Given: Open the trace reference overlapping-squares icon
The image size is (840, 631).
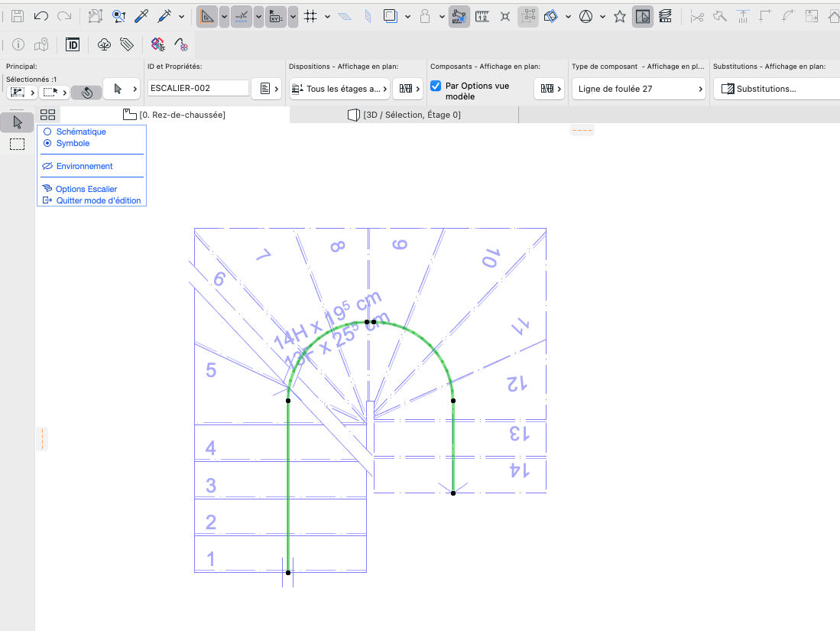Looking at the screenshot, I should click(x=391, y=17).
